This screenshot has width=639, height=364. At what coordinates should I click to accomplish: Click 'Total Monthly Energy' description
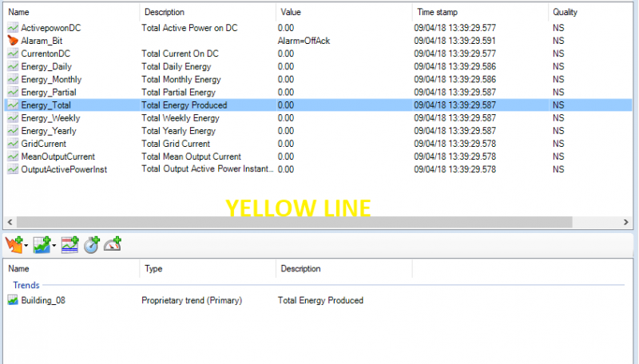[x=181, y=79]
